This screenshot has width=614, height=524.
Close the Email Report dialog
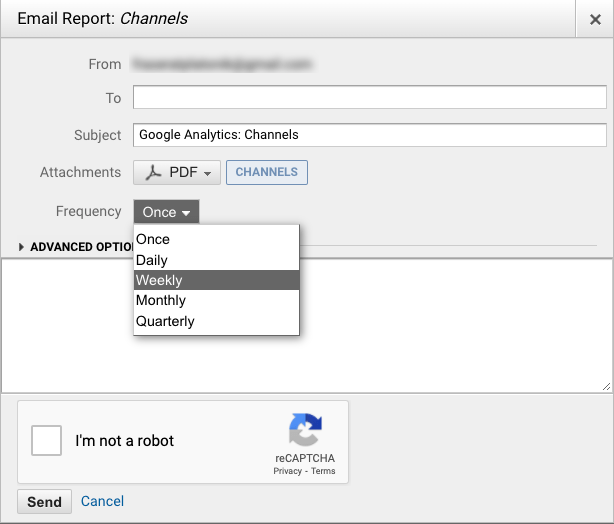pos(595,19)
